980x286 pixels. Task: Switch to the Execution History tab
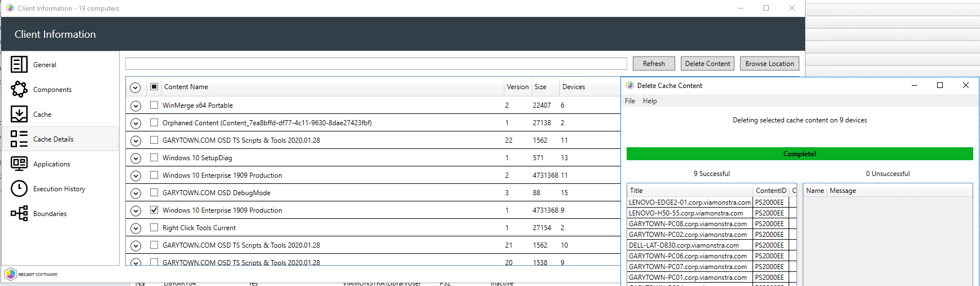tap(61, 188)
